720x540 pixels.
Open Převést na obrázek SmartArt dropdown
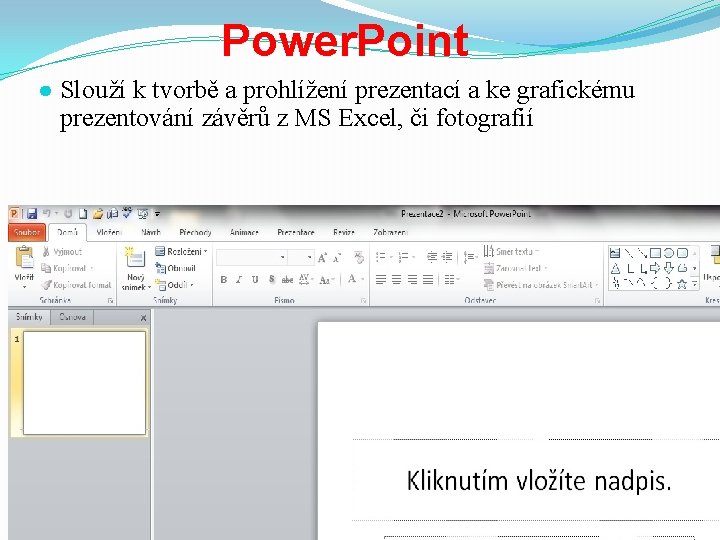pyautogui.click(x=541, y=285)
